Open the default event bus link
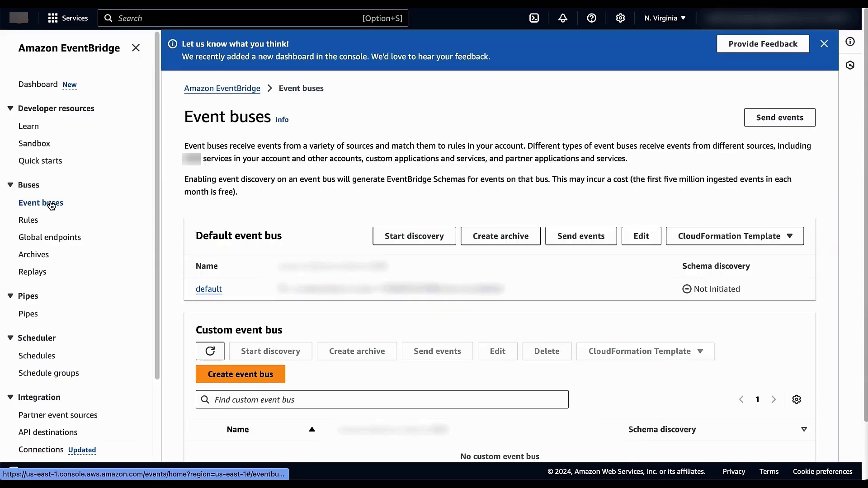This screenshot has height=488, width=868. [x=208, y=289]
